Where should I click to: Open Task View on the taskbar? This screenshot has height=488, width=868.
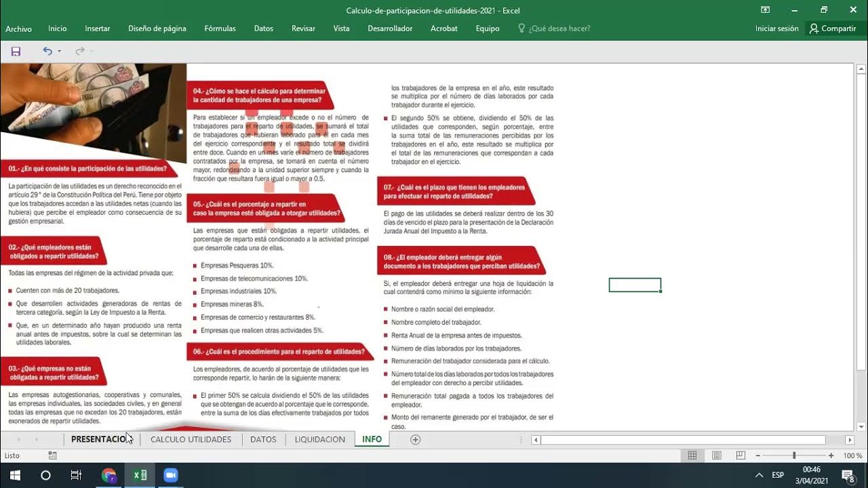(x=76, y=475)
